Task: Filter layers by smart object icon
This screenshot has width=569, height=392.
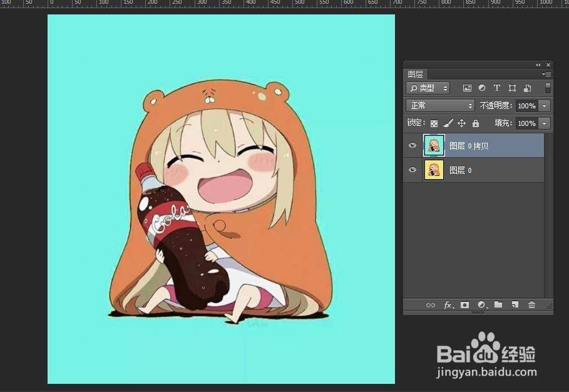Action: point(527,88)
